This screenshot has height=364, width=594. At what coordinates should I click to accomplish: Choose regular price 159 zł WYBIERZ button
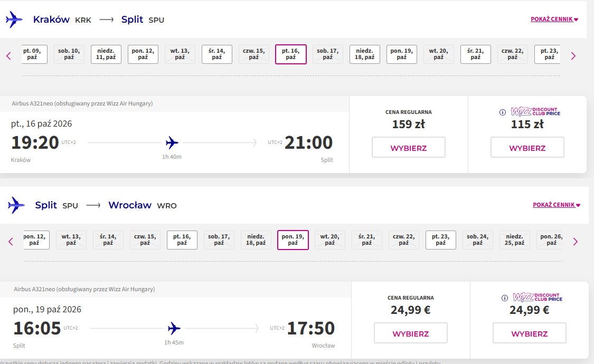click(x=408, y=148)
